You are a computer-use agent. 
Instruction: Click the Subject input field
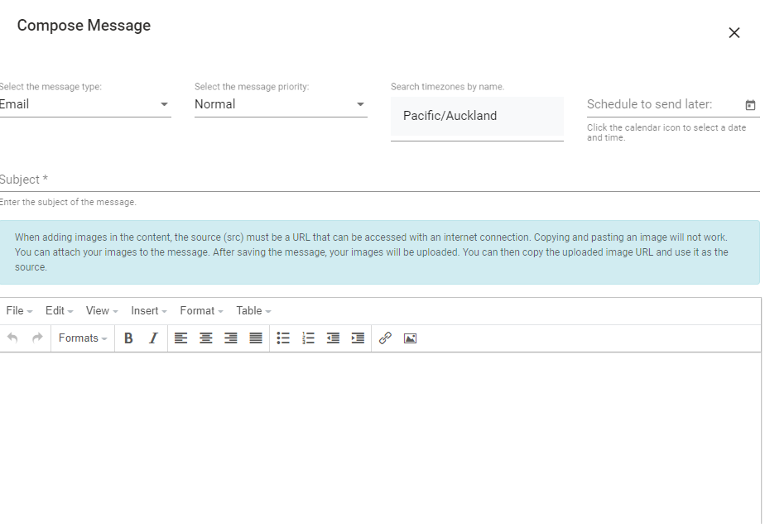pos(379,180)
